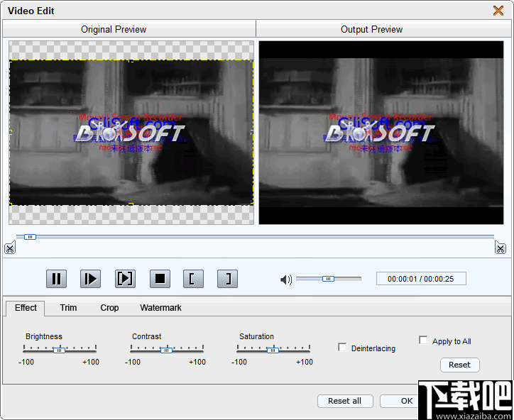Open the Trim tab
Screen dimensions: 514x420
[68, 308]
